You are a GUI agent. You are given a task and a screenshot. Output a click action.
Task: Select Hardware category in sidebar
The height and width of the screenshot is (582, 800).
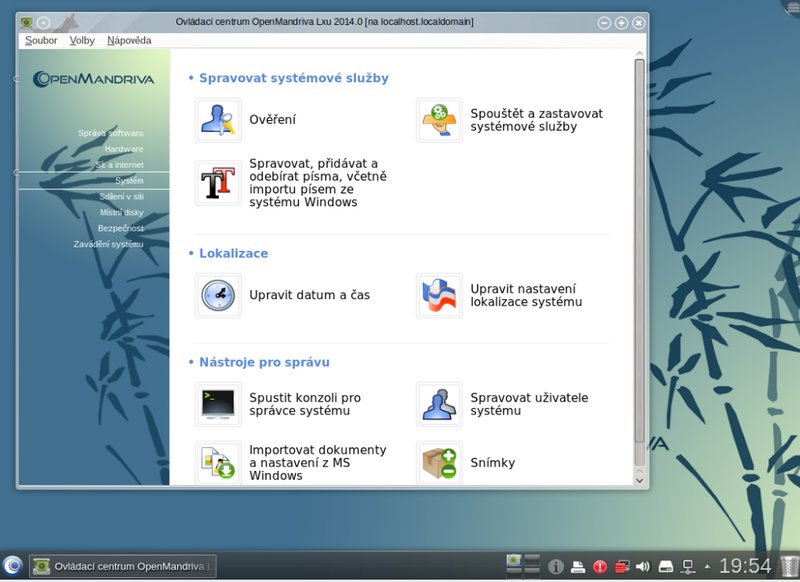click(124, 149)
